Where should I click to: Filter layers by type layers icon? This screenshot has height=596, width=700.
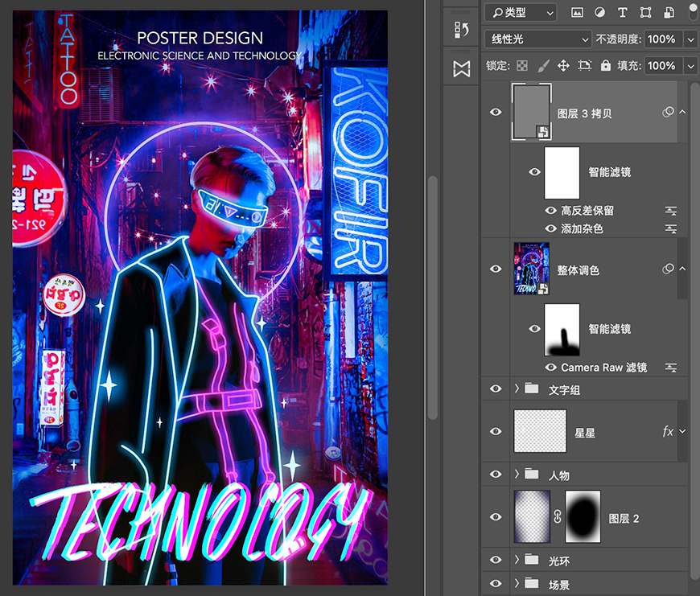tap(623, 12)
